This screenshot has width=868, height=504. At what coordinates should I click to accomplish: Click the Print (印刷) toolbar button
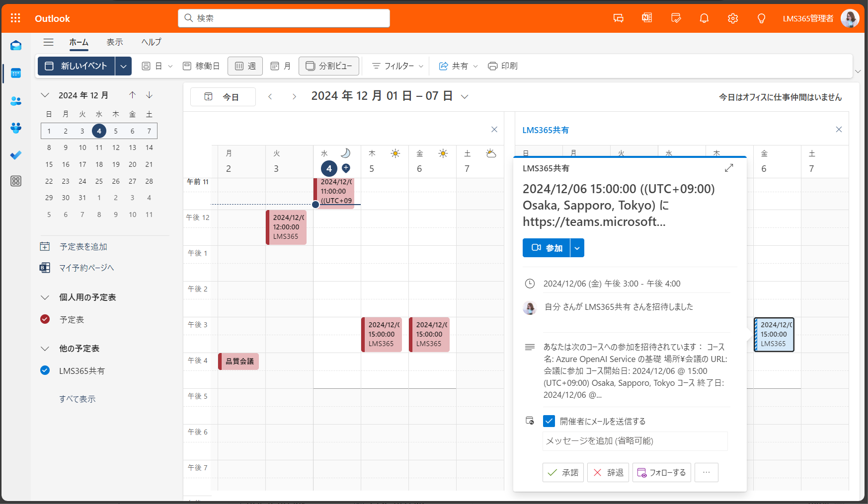click(x=503, y=66)
